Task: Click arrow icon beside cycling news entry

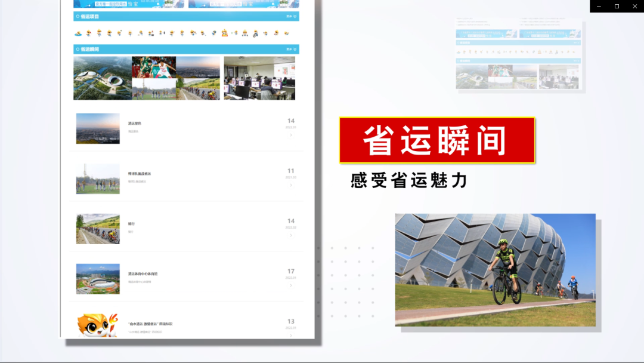Action: point(291,235)
